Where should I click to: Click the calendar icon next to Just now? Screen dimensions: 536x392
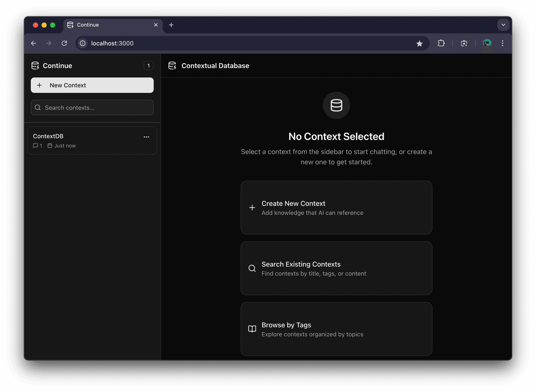50,145
